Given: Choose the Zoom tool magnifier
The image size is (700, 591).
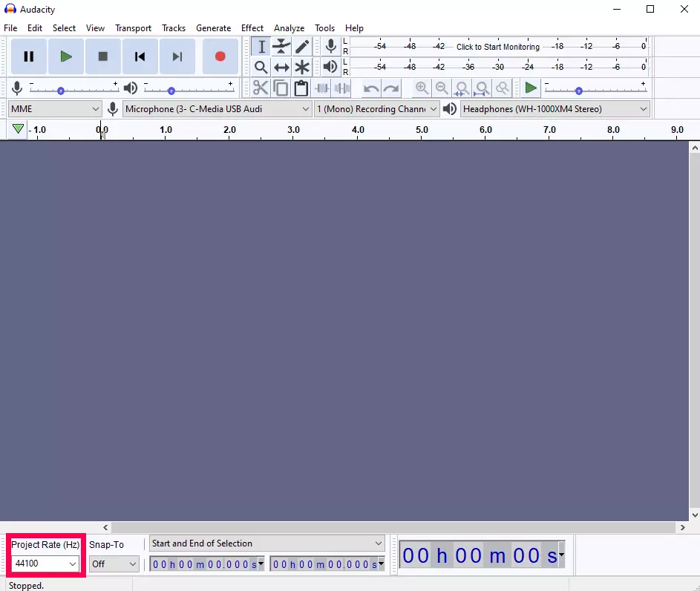Looking at the screenshot, I should tap(261, 68).
